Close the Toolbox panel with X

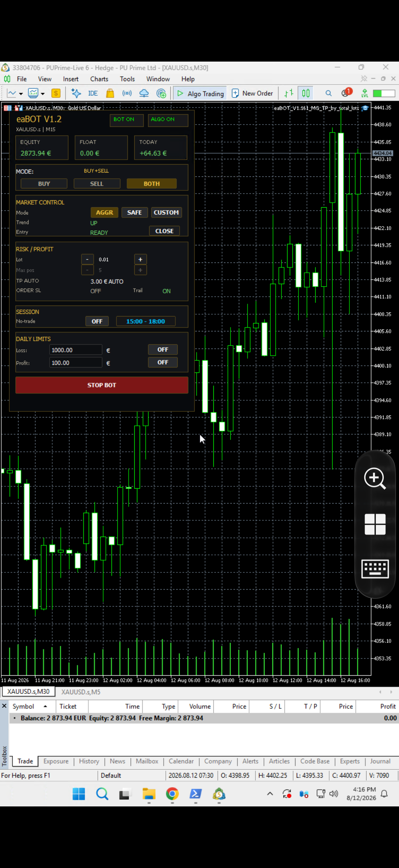[x=4, y=705]
